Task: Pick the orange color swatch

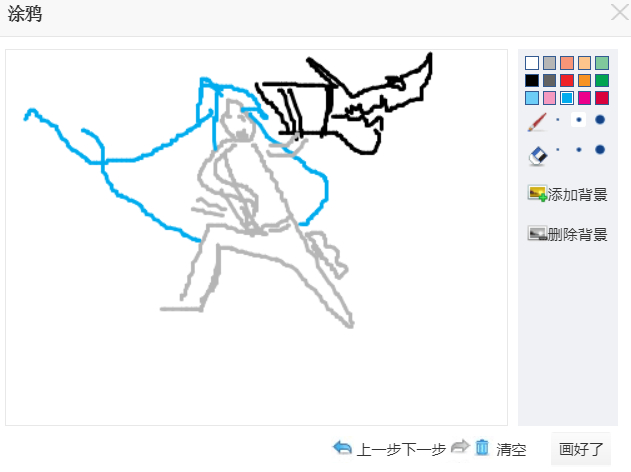Action: point(584,80)
